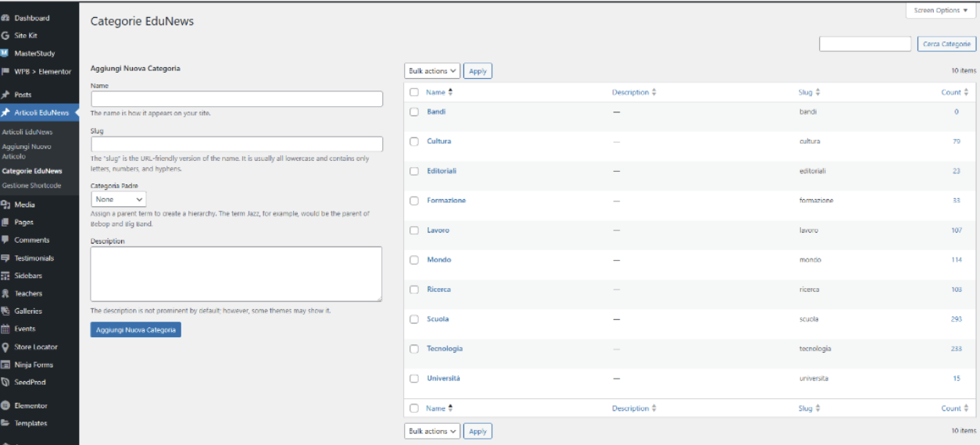Click the Comments bubble icon
The height and width of the screenshot is (445, 980).
[5, 240]
